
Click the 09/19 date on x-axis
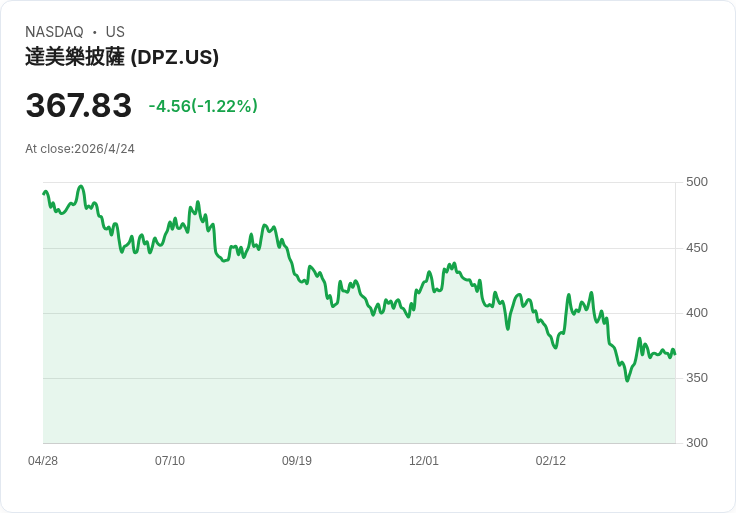297,461
